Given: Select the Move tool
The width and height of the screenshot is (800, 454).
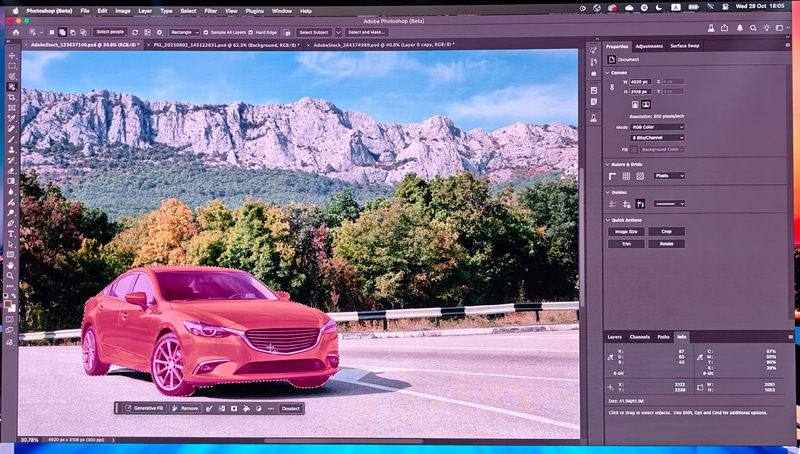Looking at the screenshot, I should 12,54.
